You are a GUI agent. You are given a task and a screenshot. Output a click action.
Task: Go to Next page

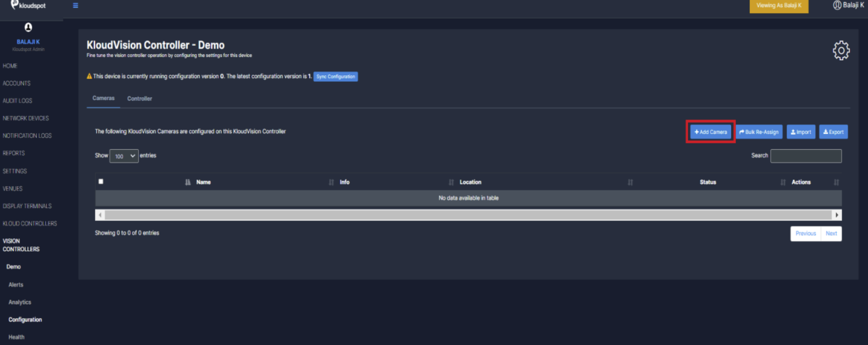(x=831, y=233)
